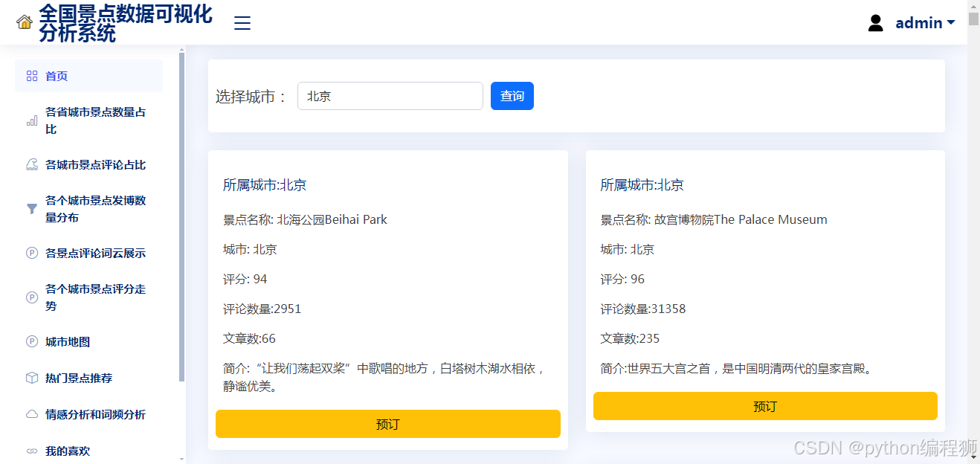Click the wave icon beside 各城市景点评论占比
The image size is (980, 464).
pos(32,165)
